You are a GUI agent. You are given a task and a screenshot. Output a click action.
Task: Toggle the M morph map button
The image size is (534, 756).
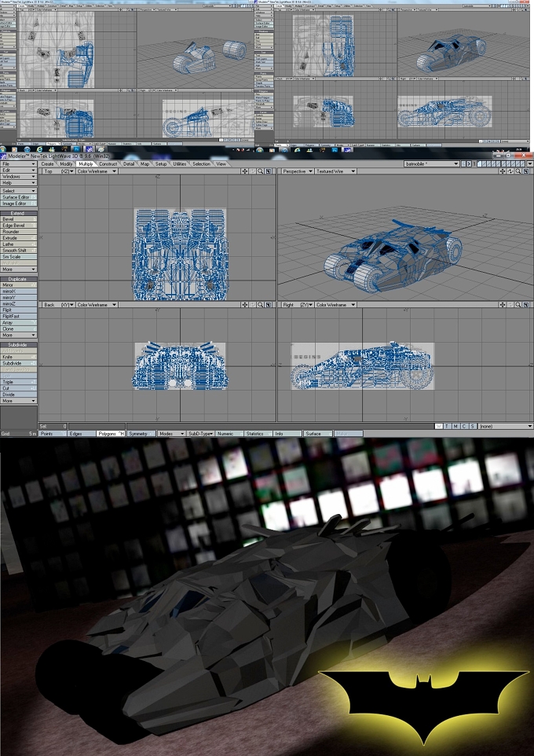point(456,426)
